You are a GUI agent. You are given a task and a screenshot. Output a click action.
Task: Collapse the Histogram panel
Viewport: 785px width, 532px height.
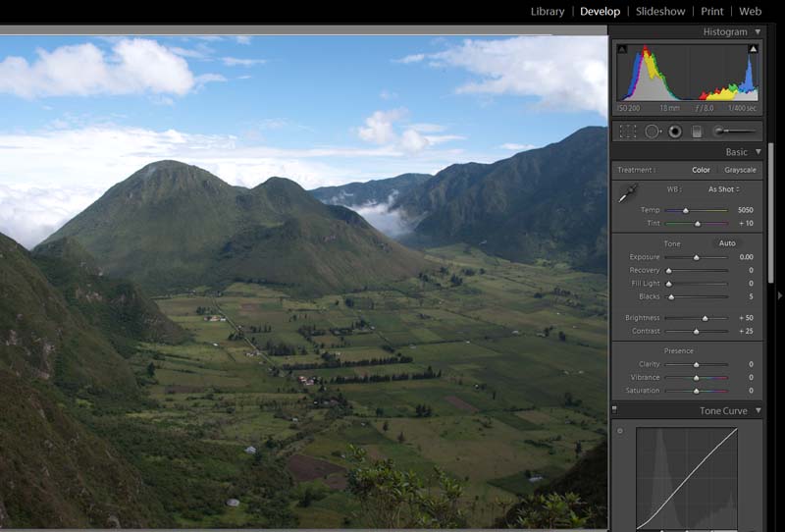point(758,31)
